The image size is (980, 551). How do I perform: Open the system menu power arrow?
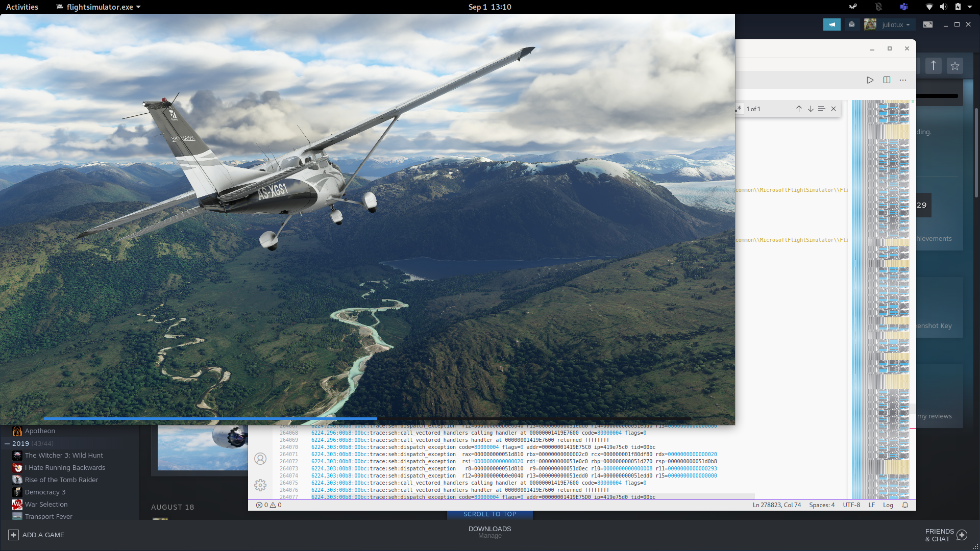tap(969, 7)
